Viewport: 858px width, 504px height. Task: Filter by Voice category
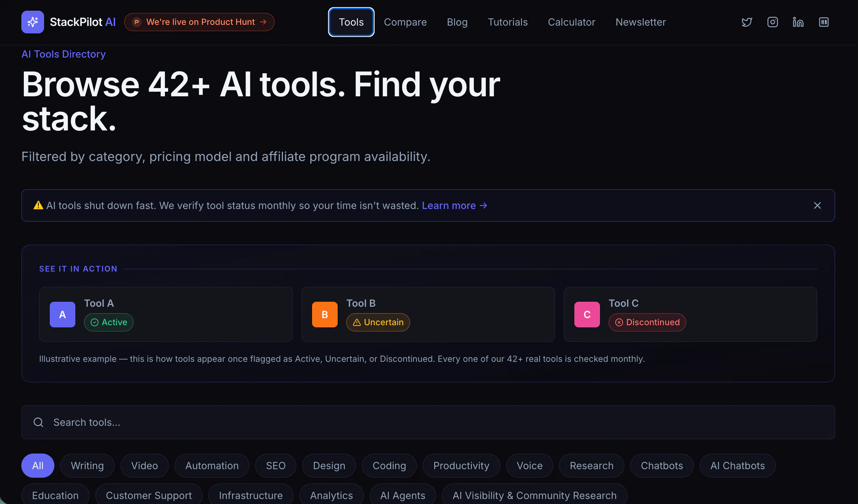click(530, 466)
